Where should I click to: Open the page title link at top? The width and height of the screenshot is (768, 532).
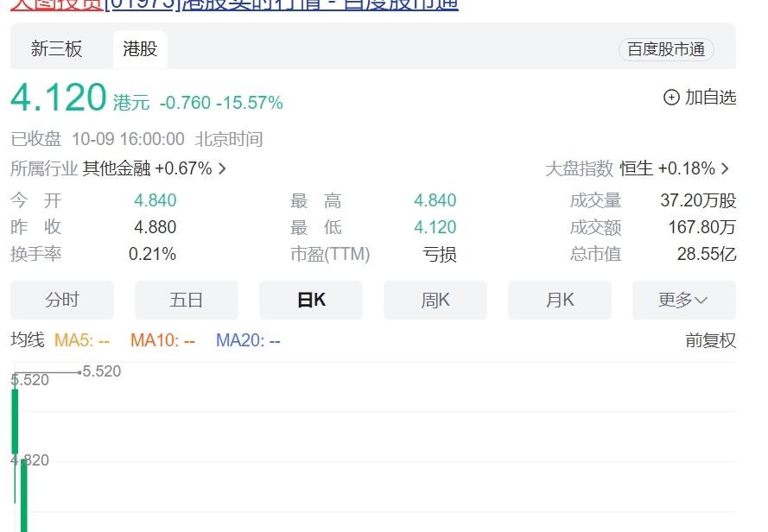[x=234, y=4]
